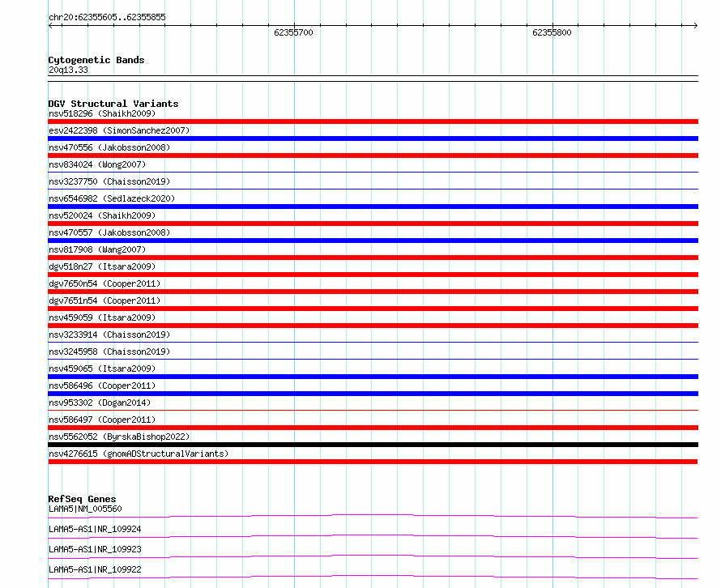721x588 pixels.
Task: Click the red bar under nsv520024
Action: pyautogui.click(x=373, y=224)
